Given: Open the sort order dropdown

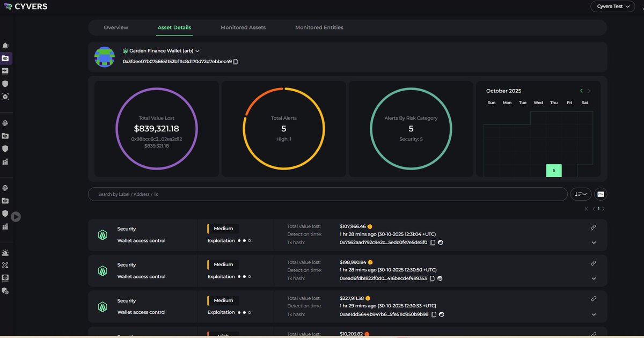Looking at the screenshot, I should coord(581,194).
